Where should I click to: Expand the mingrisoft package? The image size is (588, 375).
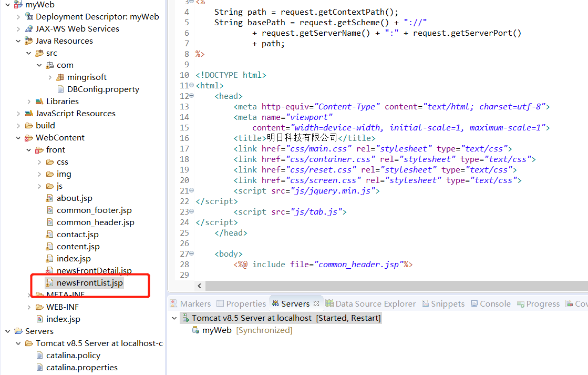50,77
